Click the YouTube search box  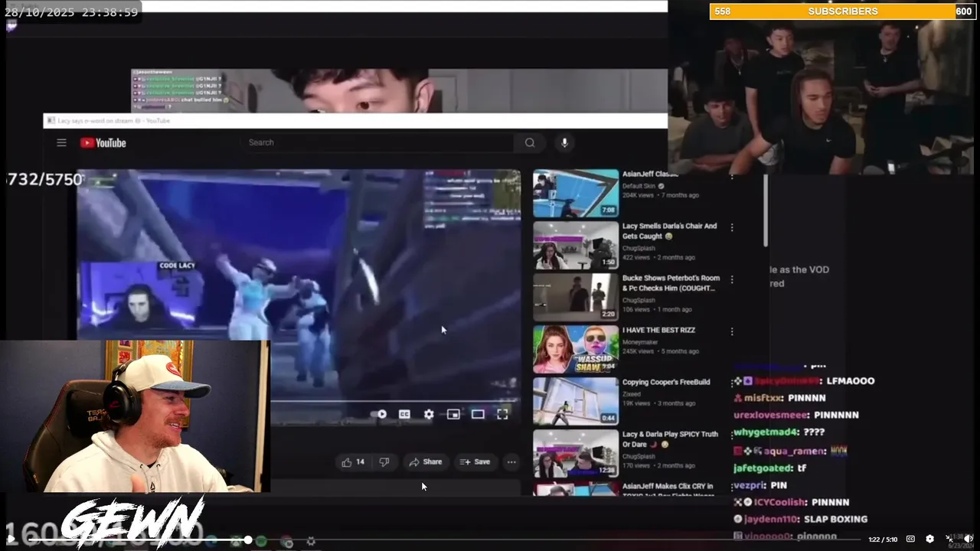(x=379, y=142)
